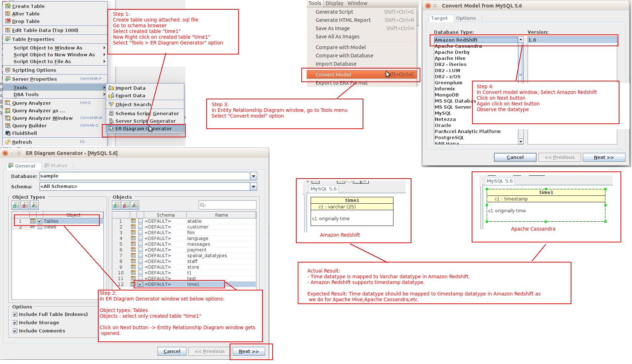Screen dimensions: 632x364
Task: Check the customer row checkbox
Action: 141,227
